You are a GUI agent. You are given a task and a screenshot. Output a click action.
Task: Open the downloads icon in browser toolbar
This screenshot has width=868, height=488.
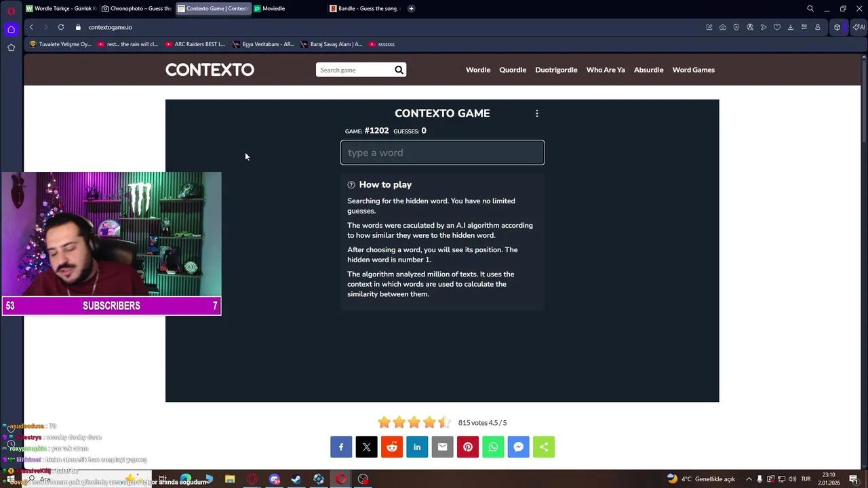(791, 27)
